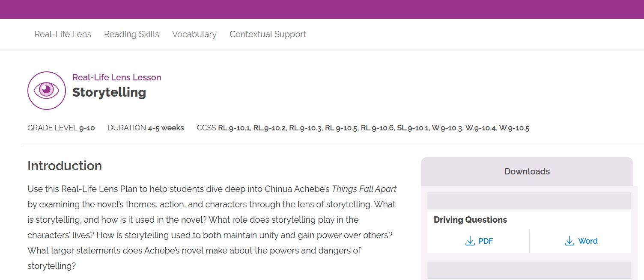
Task: Click the italic Things Fall Apart title
Action: tap(364, 189)
